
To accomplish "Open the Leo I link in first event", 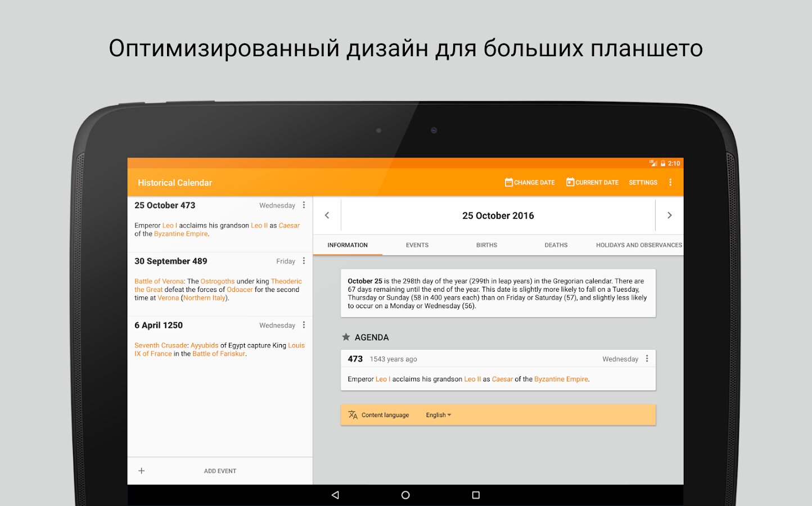I will 170,225.
